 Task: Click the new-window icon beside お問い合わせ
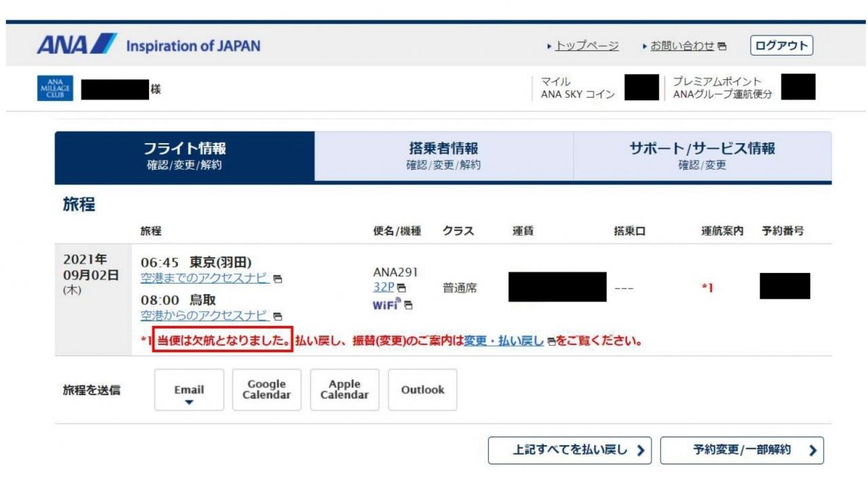(722, 47)
